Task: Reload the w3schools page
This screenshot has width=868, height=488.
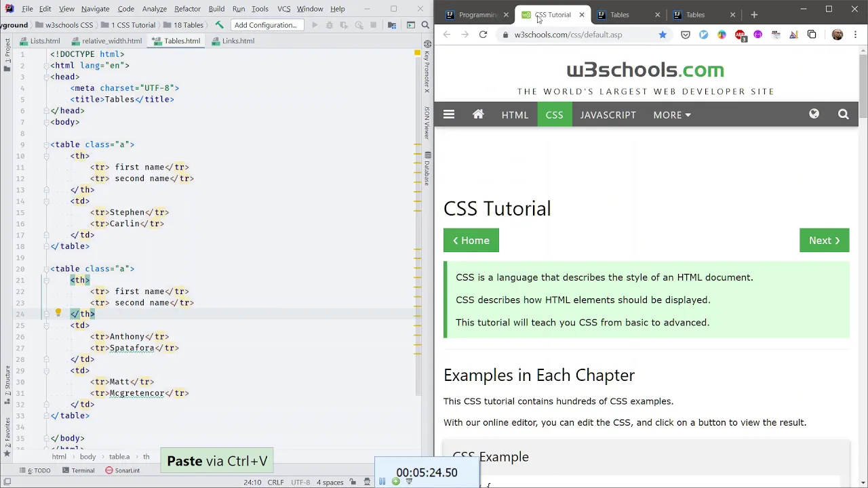Action: (483, 35)
